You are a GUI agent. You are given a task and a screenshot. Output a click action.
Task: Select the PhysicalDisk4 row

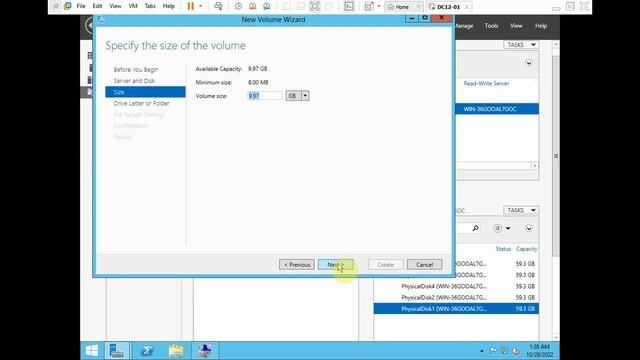[x=456, y=286]
